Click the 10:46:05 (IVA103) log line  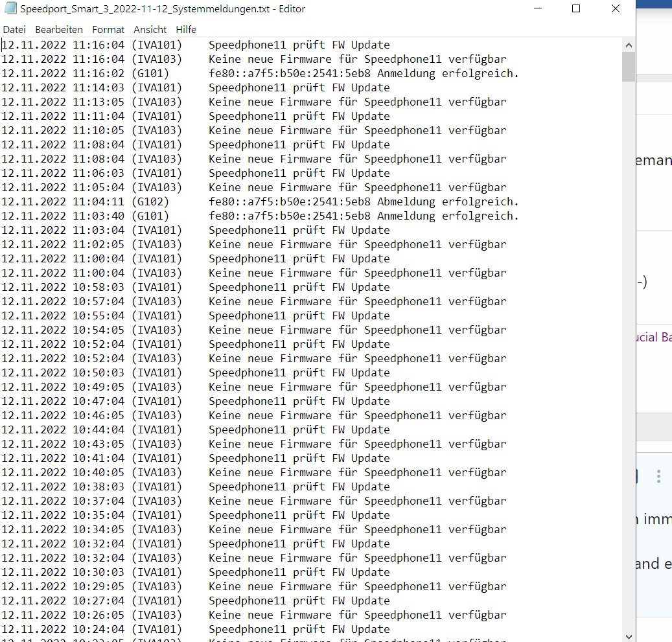tap(254, 415)
